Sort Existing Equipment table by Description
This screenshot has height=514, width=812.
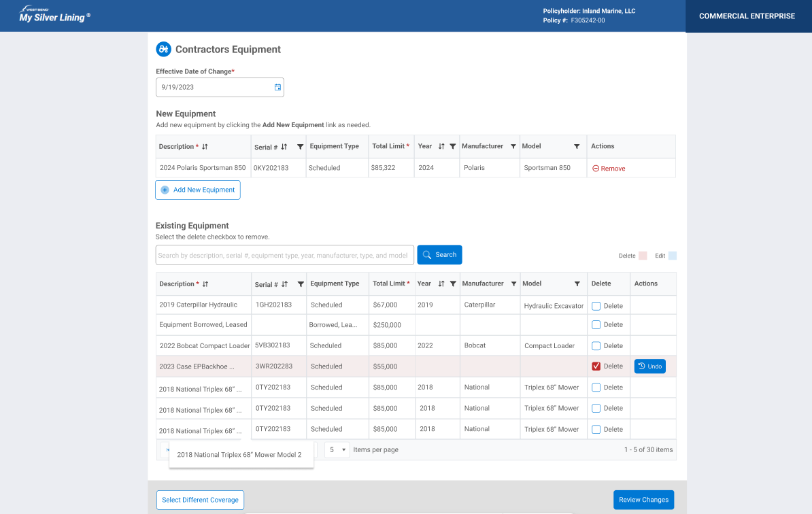point(205,284)
